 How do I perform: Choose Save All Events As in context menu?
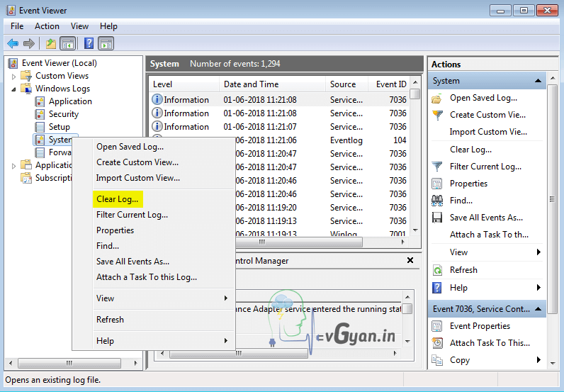coord(132,262)
